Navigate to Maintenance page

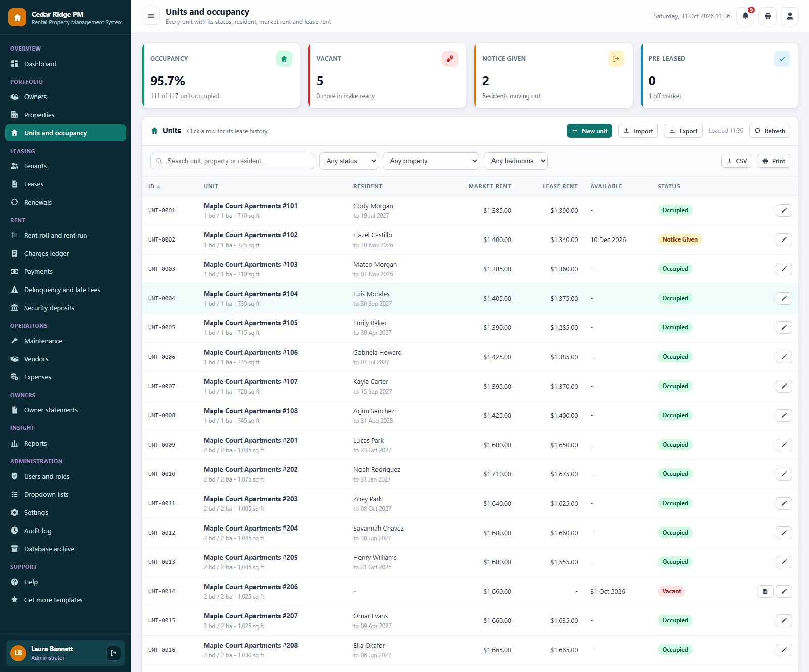point(66,341)
